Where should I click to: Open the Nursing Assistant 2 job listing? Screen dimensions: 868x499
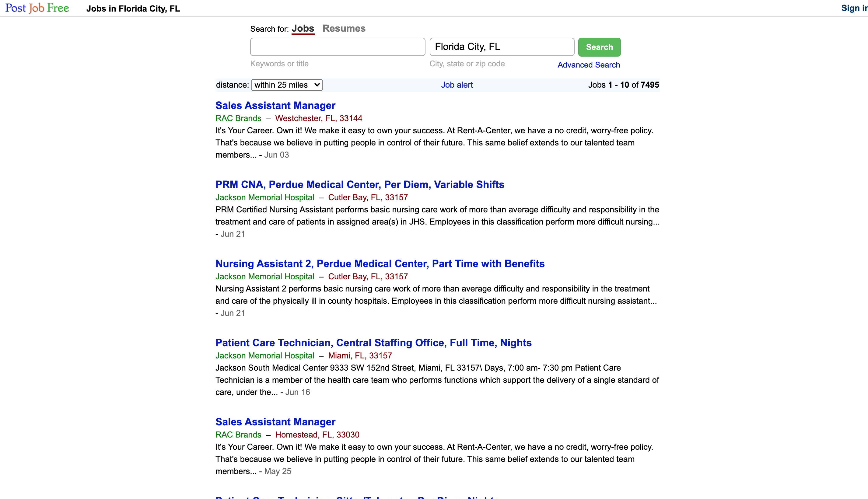(x=380, y=264)
